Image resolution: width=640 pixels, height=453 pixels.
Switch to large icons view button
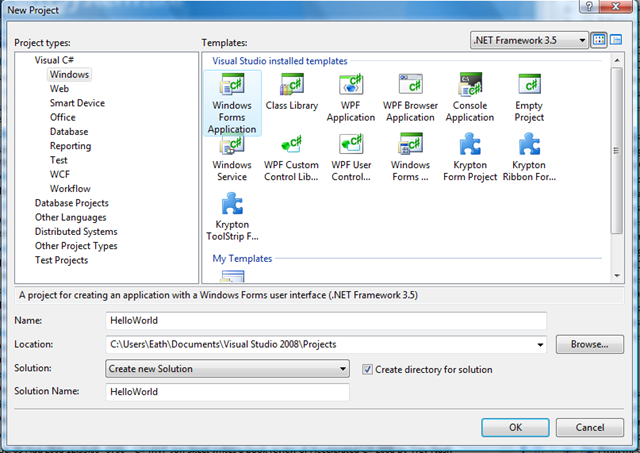click(599, 40)
